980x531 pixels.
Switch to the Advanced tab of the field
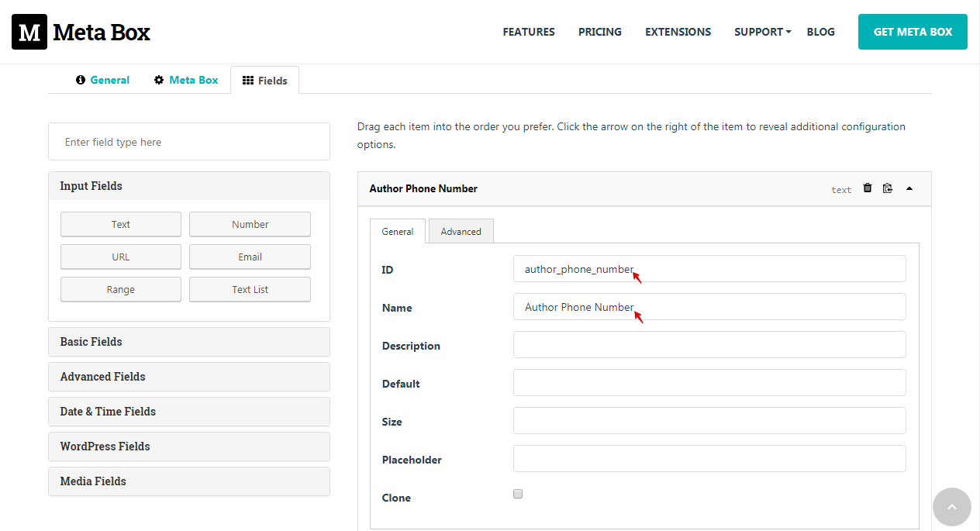click(x=461, y=231)
